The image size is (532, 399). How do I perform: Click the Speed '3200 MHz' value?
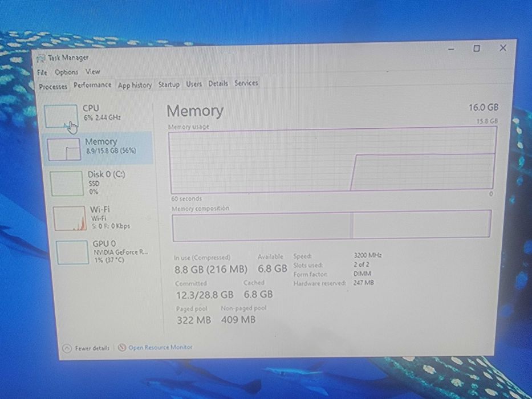368,255
